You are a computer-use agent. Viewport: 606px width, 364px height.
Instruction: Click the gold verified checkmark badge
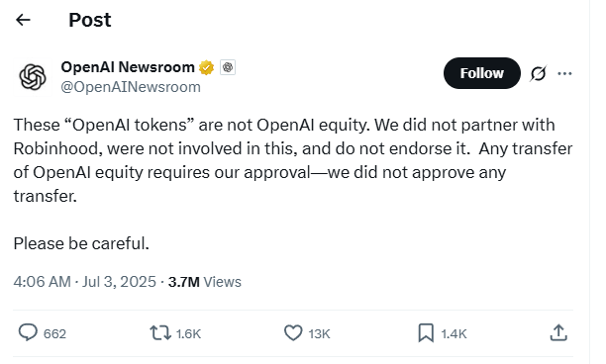tap(206, 67)
